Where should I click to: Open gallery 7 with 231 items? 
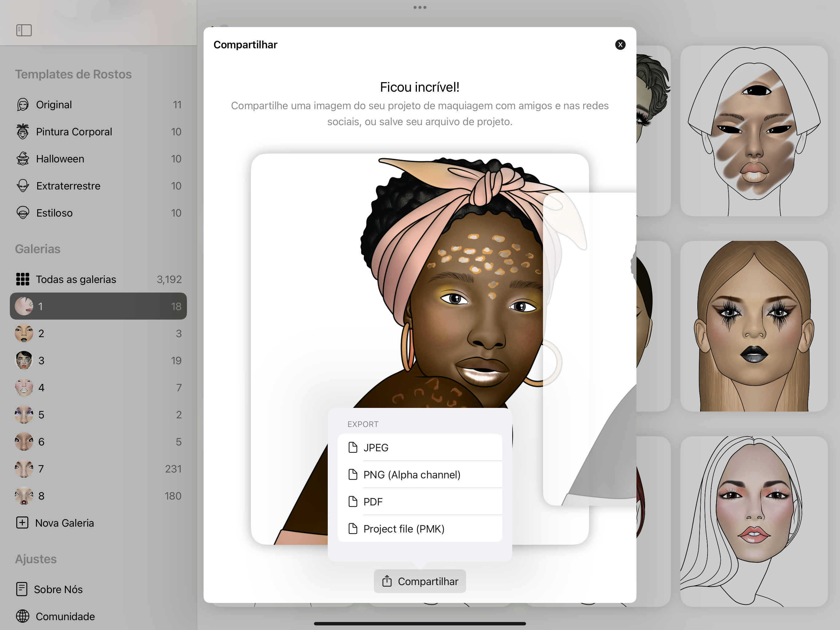[98, 469]
